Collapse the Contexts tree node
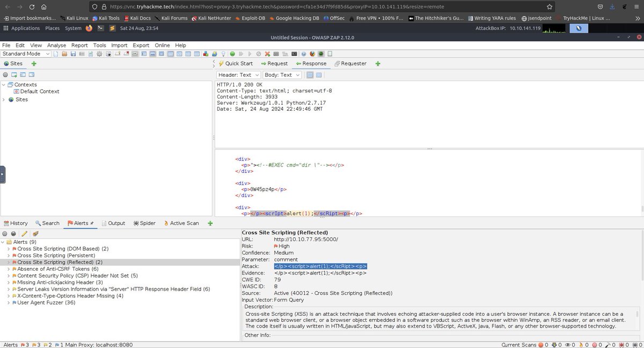 tap(4, 85)
